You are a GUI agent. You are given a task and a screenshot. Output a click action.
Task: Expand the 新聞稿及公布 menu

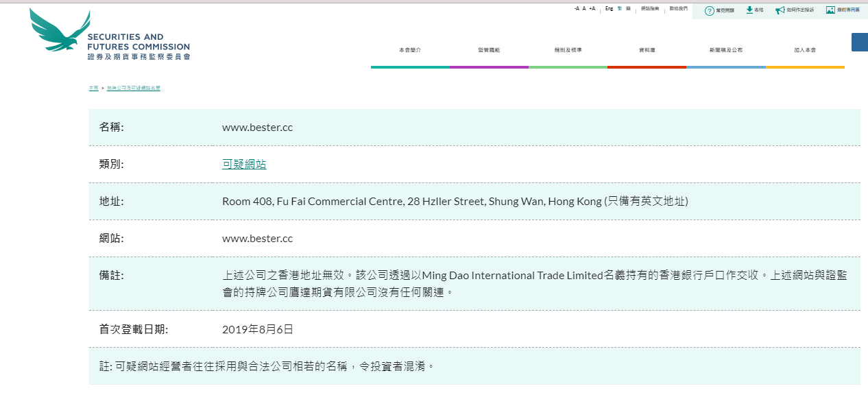tap(725, 50)
